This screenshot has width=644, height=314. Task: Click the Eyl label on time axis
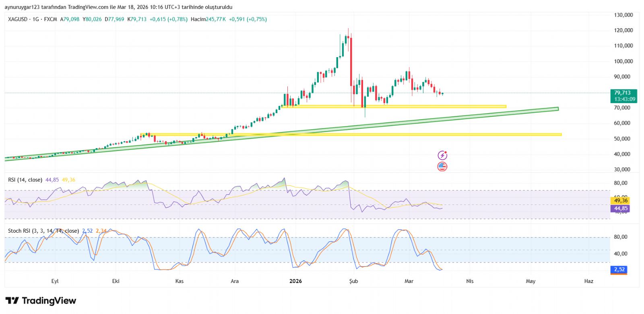[55, 281]
